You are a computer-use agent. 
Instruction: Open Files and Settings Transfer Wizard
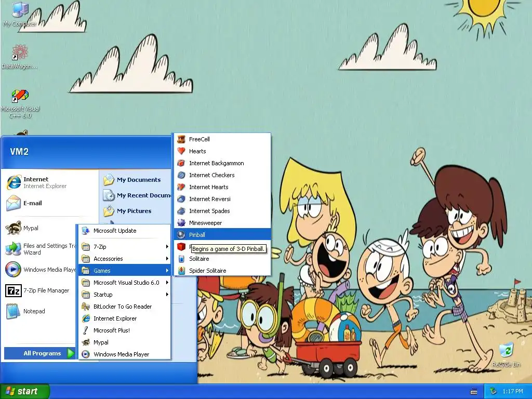coord(40,249)
